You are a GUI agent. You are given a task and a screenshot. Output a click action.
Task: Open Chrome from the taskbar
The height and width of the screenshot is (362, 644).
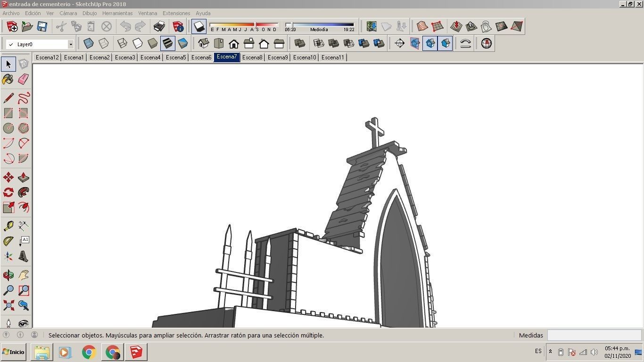89,352
